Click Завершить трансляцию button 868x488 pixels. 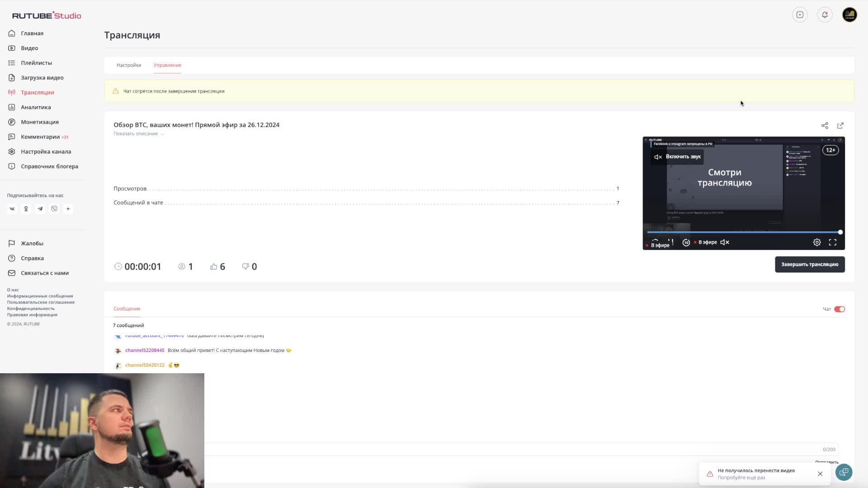pos(810,264)
